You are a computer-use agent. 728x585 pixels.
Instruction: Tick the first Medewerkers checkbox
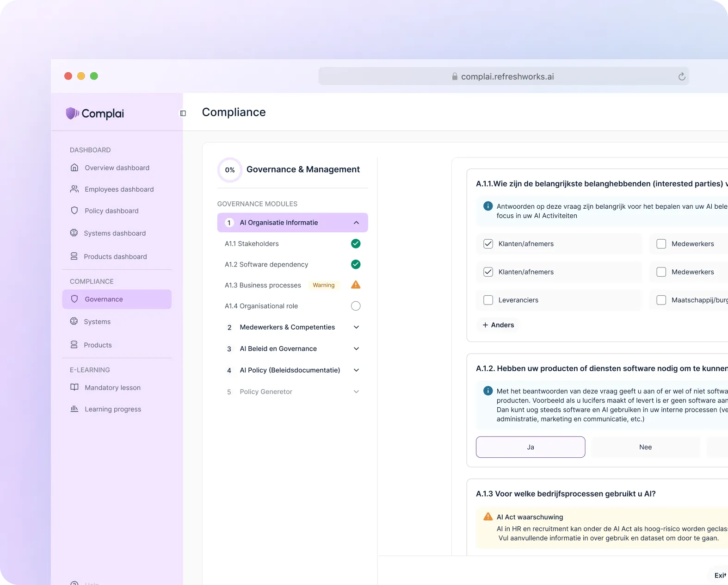[x=661, y=244]
